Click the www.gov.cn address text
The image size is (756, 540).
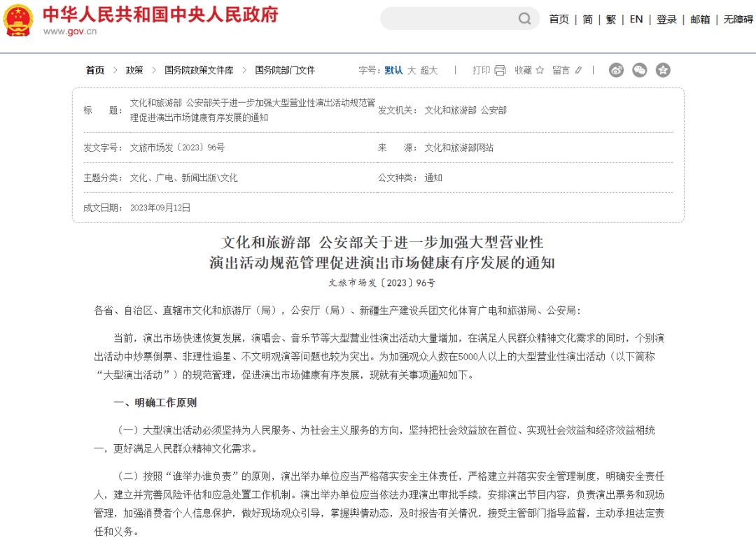tap(70, 31)
